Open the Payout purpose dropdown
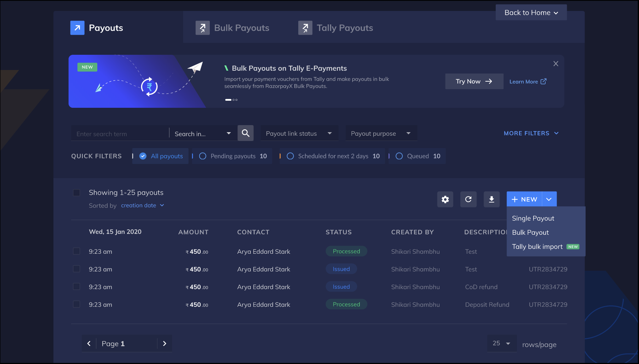 381,133
